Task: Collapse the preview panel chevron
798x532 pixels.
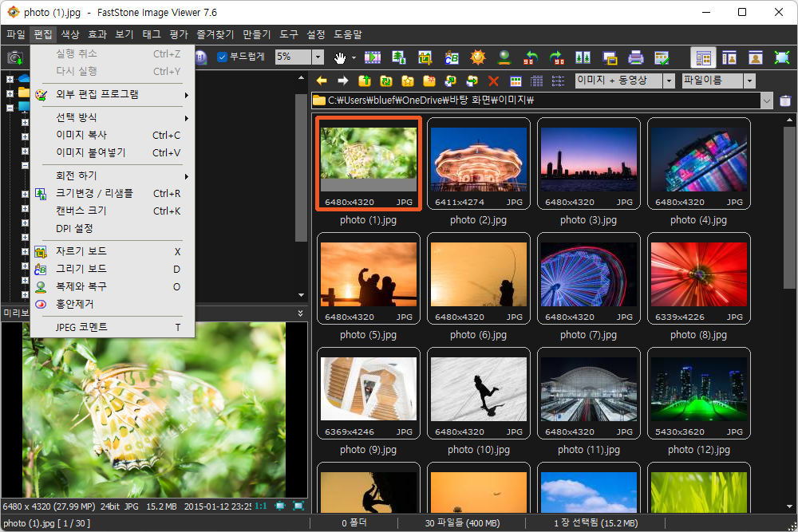Action: pyautogui.click(x=300, y=313)
